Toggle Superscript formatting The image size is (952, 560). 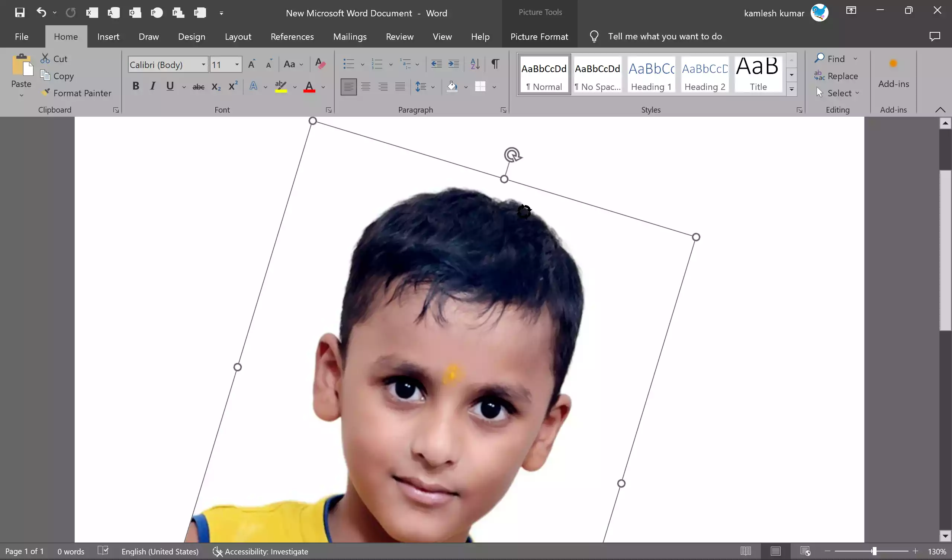coord(233,86)
